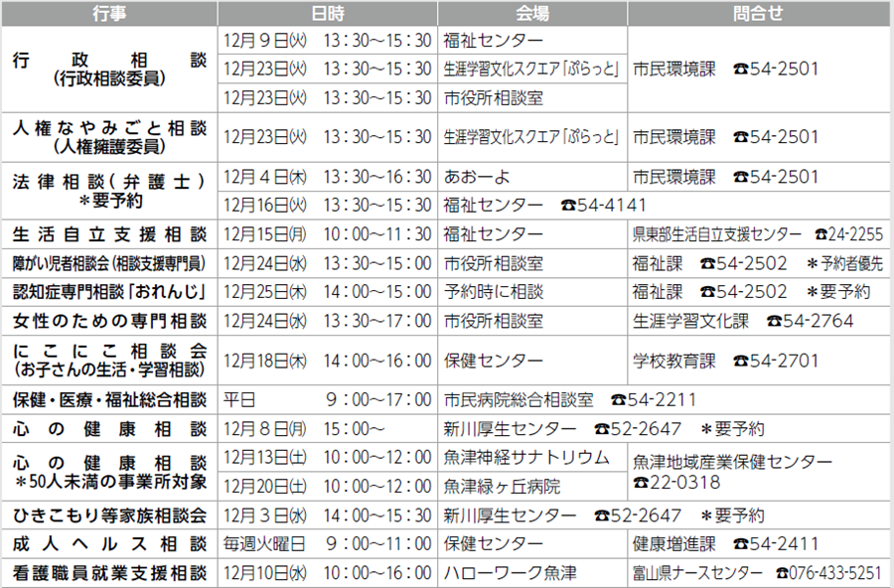This screenshot has height=588, width=894.
Task: Click the 魚津地域産業保健センター contact name
Action: pos(732,462)
